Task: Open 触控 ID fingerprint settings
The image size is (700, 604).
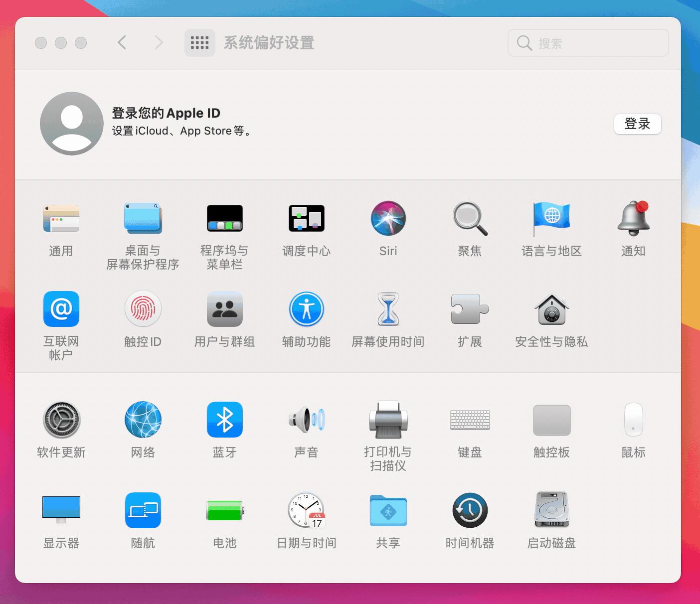Action: pos(143,309)
